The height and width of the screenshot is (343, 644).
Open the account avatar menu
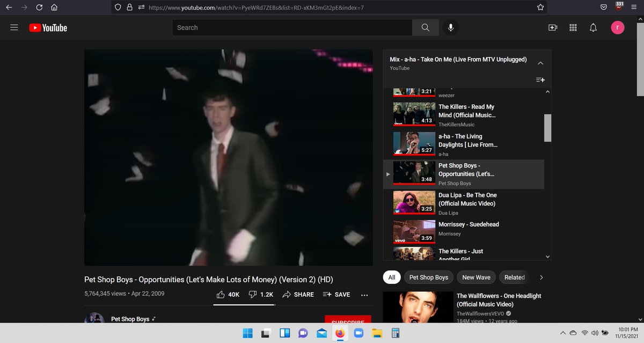coord(618,28)
